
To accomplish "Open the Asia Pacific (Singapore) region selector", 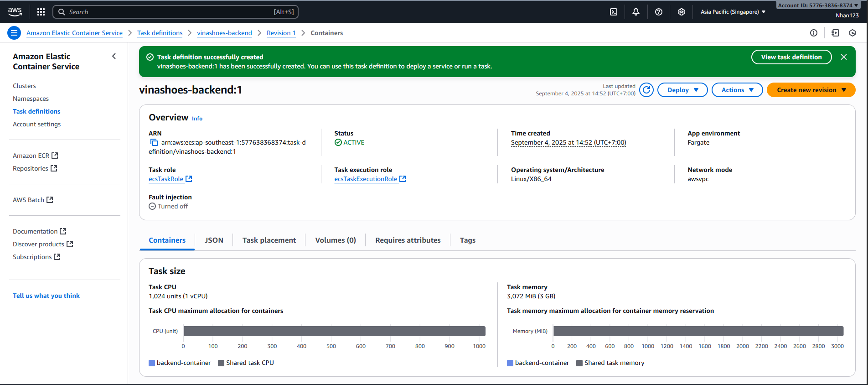I will click(x=733, y=12).
